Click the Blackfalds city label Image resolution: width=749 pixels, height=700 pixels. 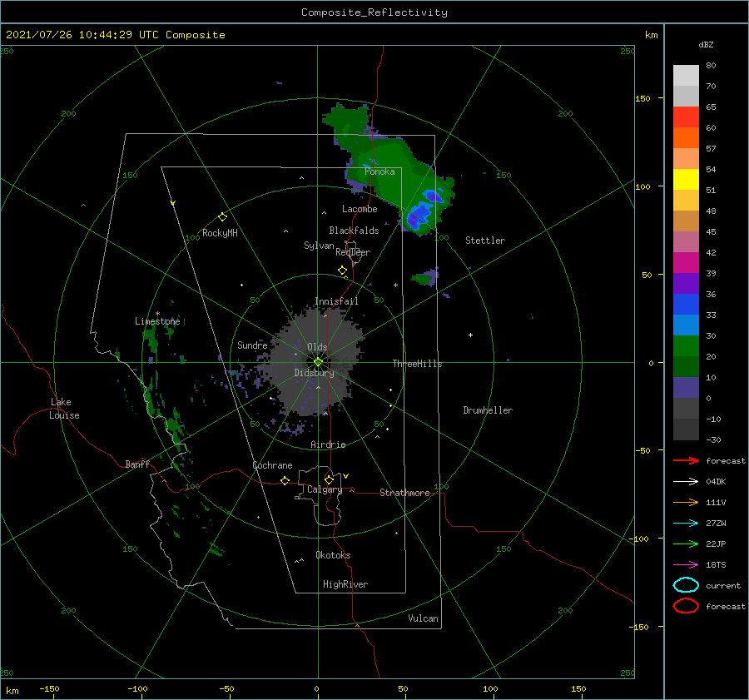pyautogui.click(x=354, y=231)
